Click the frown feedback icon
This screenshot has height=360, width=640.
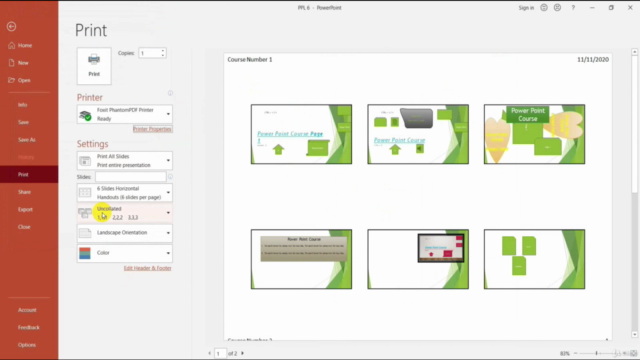pos(557,8)
